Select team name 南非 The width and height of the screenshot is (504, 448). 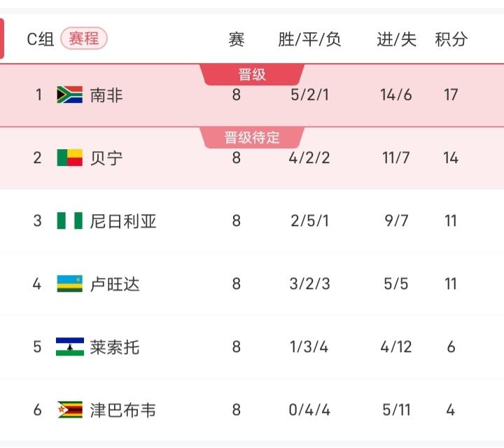point(106,95)
